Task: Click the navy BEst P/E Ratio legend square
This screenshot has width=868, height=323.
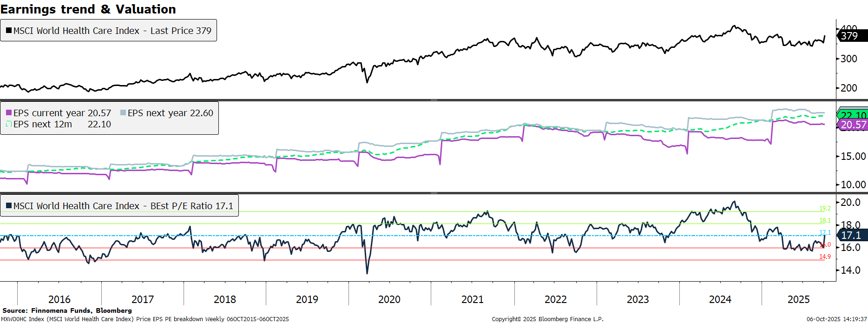Action: click(x=9, y=206)
